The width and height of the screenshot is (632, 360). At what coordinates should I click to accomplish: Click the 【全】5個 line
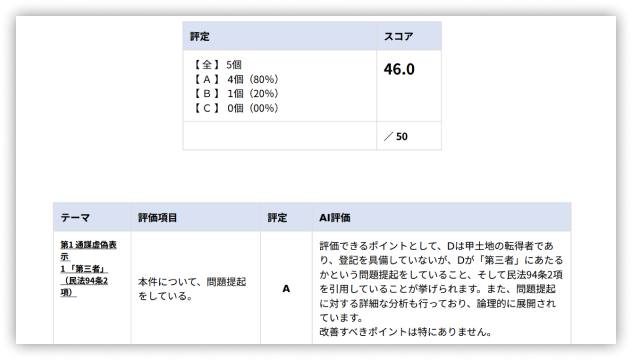pyautogui.click(x=217, y=65)
